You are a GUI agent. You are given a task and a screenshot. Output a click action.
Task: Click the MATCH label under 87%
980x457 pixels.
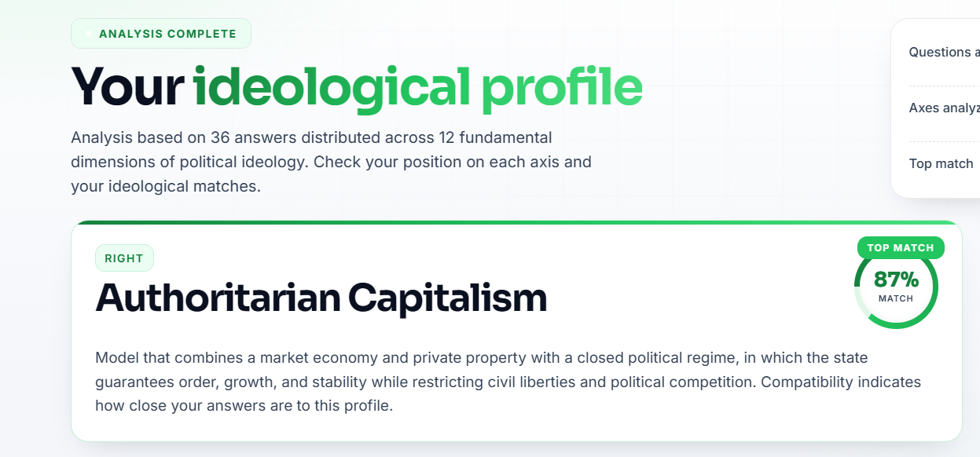pyautogui.click(x=896, y=298)
